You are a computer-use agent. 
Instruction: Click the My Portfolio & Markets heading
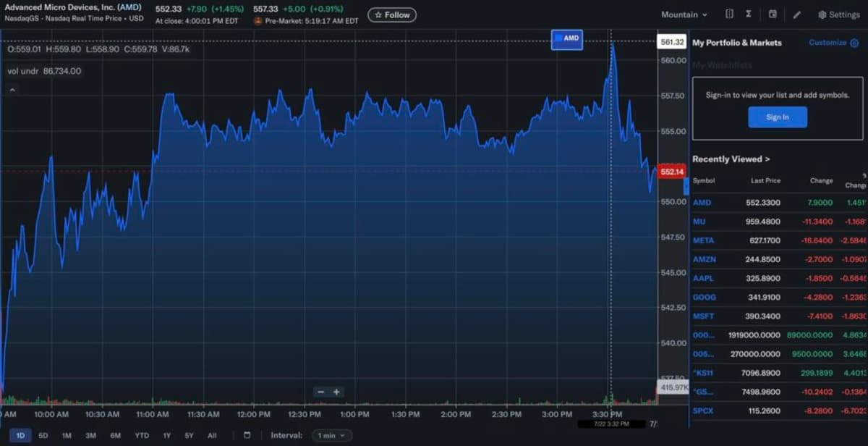737,43
